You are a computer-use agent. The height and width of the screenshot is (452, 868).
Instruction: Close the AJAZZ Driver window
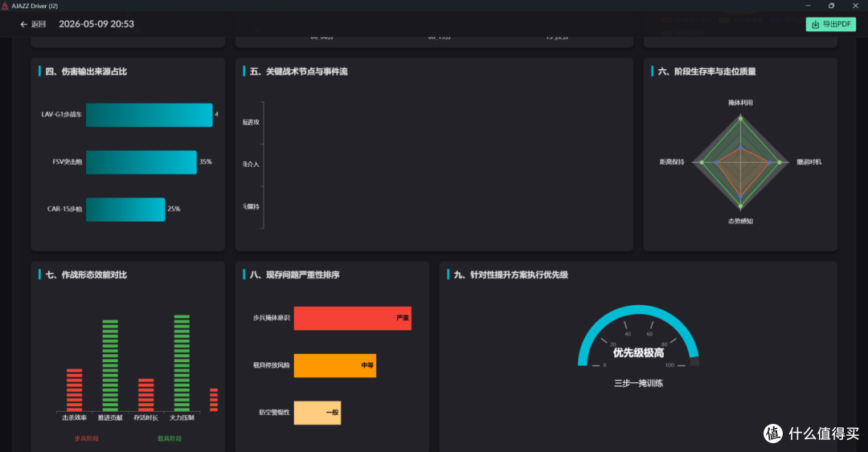point(855,6)
